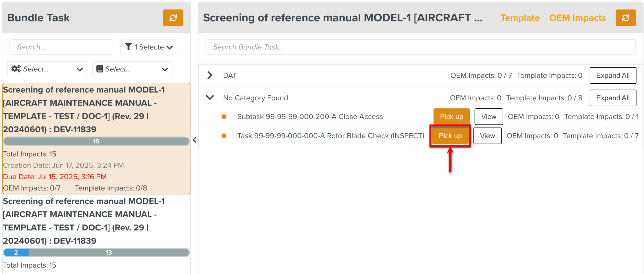Image resolution: width=644 pixels, height=274 pixels.
Task: Collapse the No Category Found section
Action: (x=210, y=98)
